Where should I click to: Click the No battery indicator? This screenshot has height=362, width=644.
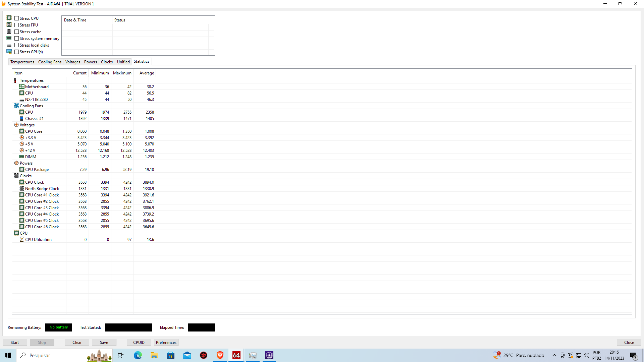click(59, 327)
